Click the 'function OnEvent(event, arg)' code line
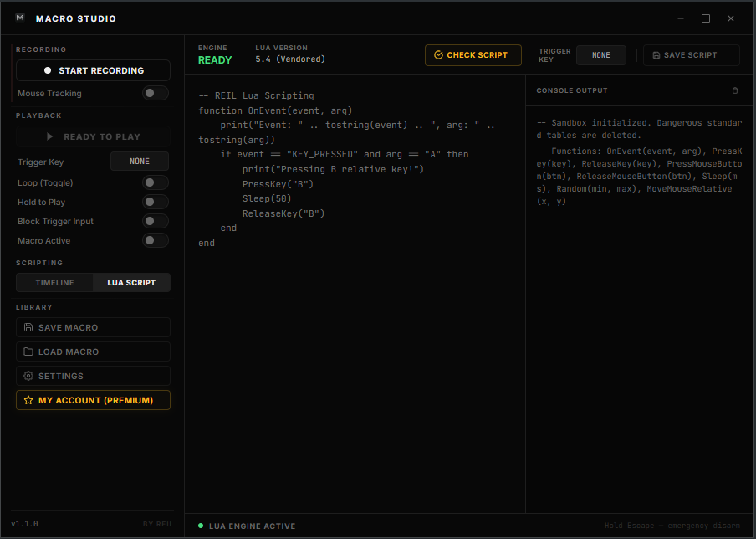 coord(275,110)
